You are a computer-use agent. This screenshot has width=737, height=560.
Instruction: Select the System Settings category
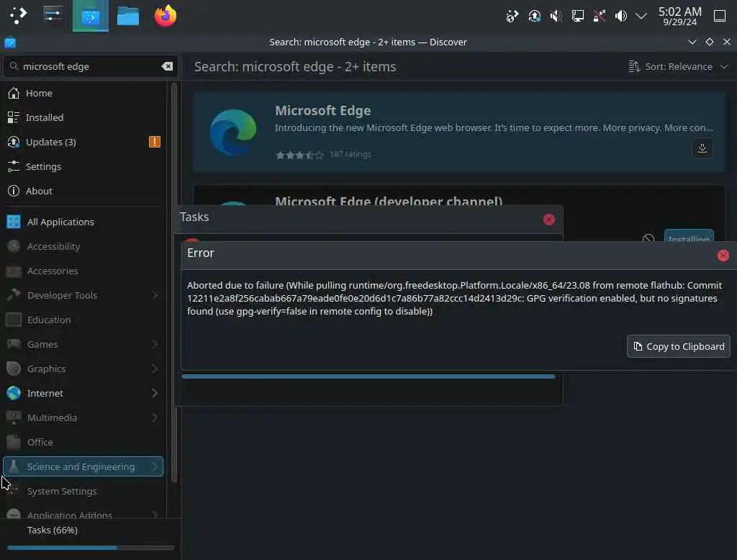coord(83,491)
